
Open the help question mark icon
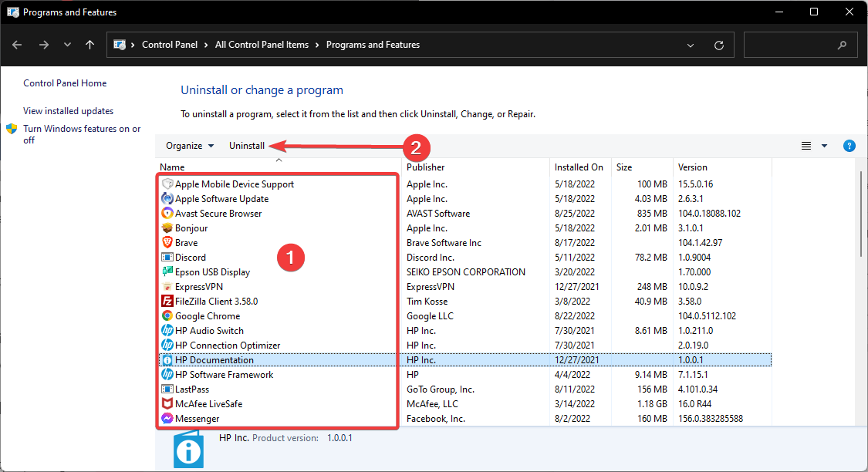(849, 146)
